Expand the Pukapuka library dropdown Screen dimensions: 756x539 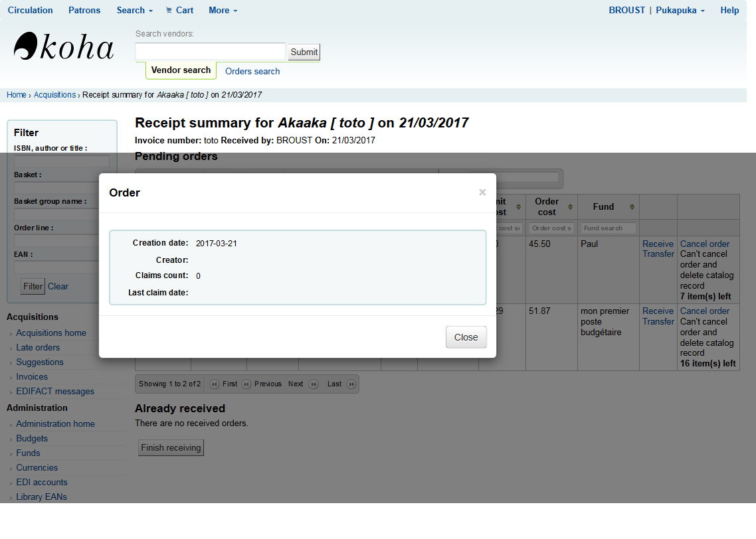pos(680,10)
